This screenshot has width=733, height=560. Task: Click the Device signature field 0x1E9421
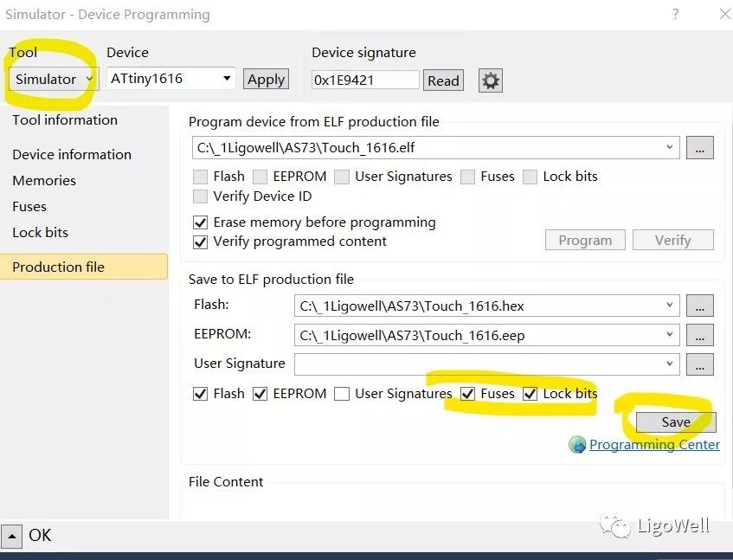[x=365, y=80]
